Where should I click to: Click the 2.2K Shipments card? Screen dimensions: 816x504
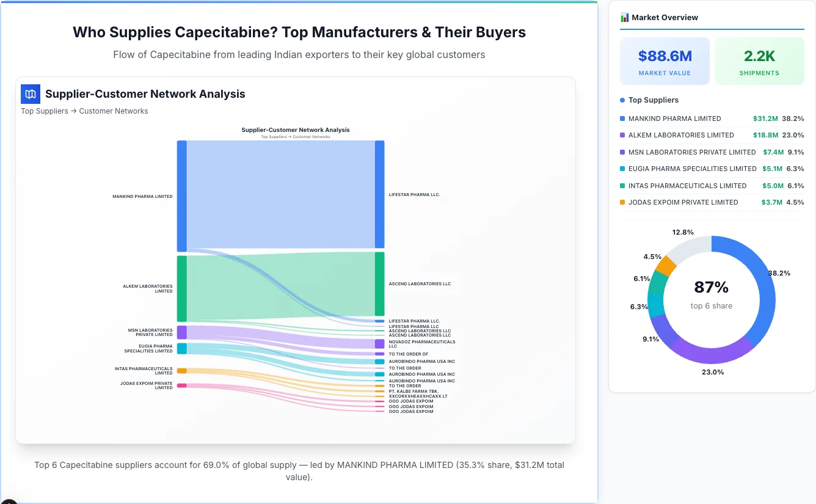(759, 60)
